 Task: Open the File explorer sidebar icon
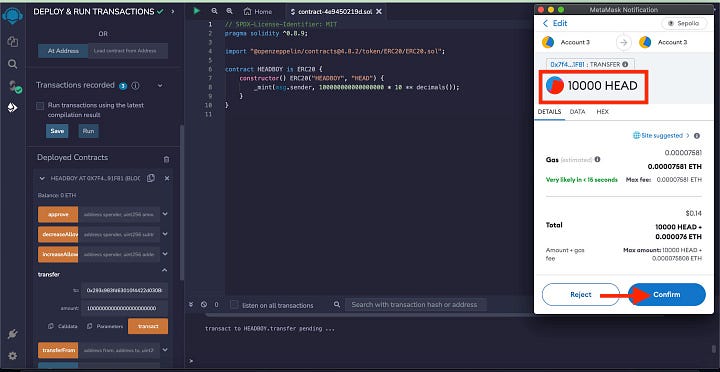coord(12,42)
